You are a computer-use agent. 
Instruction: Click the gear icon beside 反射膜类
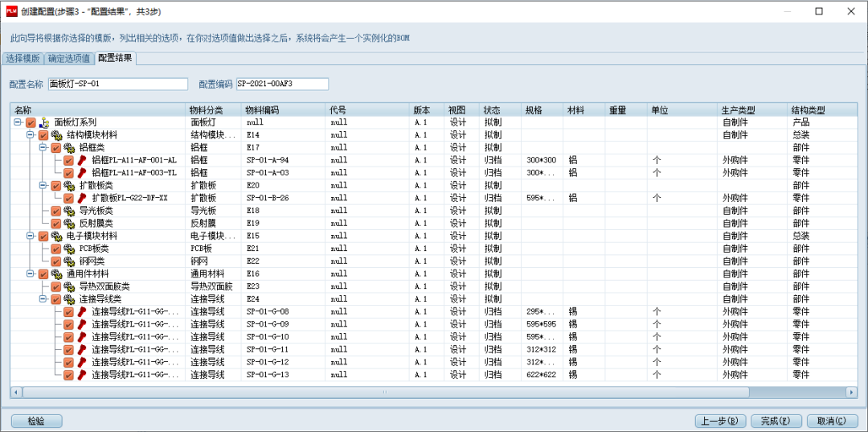70,224
